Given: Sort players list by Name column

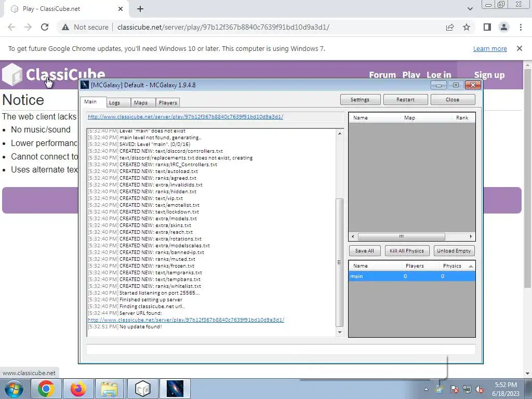Looking at the screenshot, I should click(375, 118).
